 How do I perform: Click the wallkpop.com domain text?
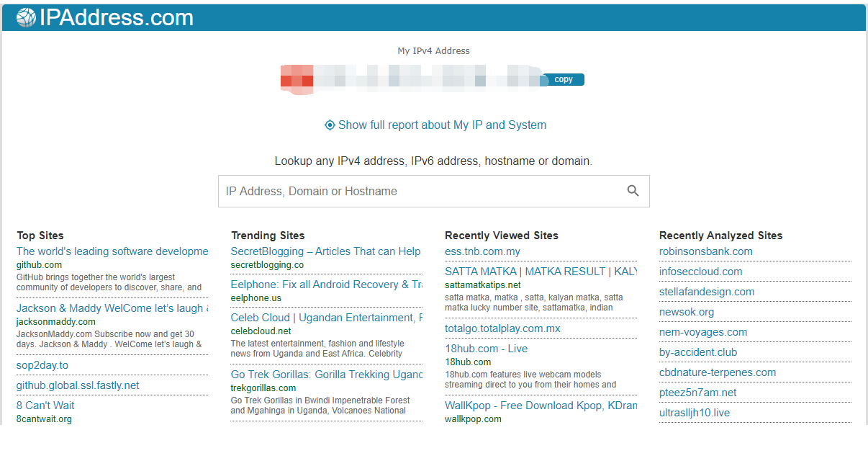pos(473,419)
